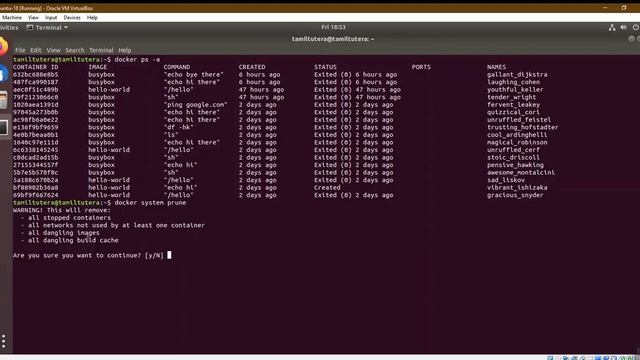Screen dimensions: 640x360
Task: Launch Firefox from the dock
Action: click(3, 47)
